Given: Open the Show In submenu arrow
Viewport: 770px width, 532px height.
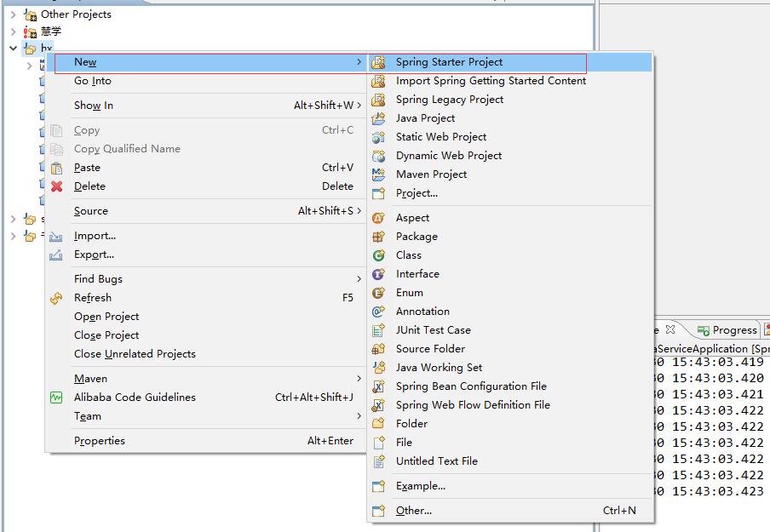Looking at the screenshot, I should tap(359, 105).
